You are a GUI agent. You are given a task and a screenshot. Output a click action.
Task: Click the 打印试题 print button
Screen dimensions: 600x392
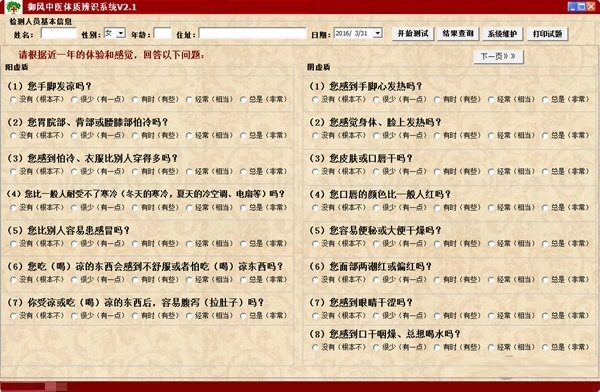(x=548, y=34)
